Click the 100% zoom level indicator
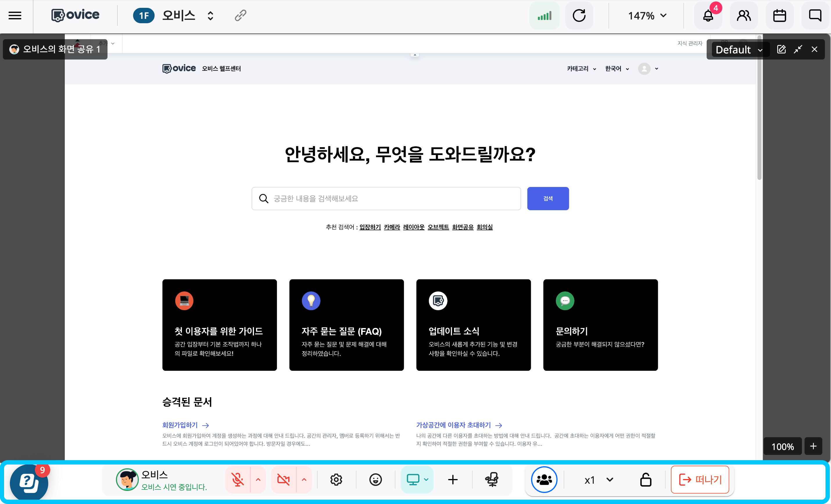This screenshot has width=831, height=504. point(782,447)
